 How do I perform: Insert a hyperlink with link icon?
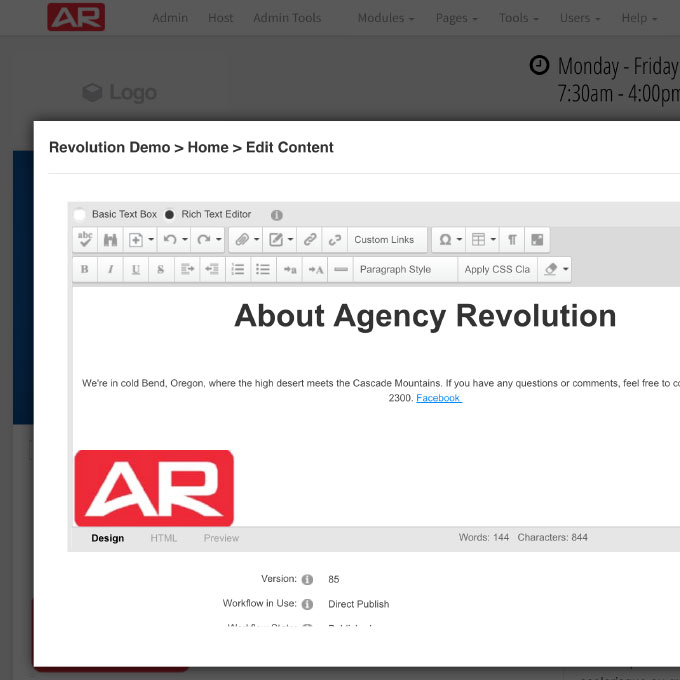click(x=310, y=239)
